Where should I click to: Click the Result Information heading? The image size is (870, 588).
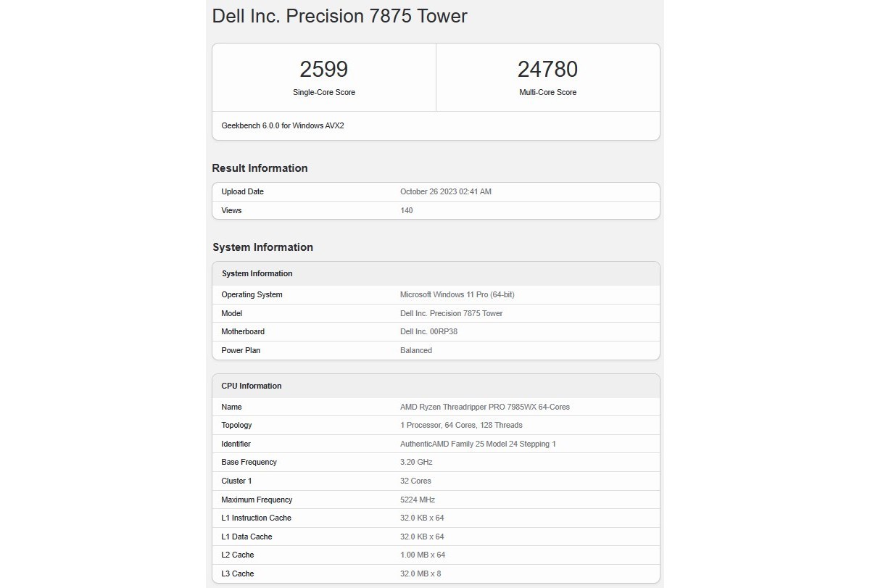pyautogui.click(x=260, y=168)
